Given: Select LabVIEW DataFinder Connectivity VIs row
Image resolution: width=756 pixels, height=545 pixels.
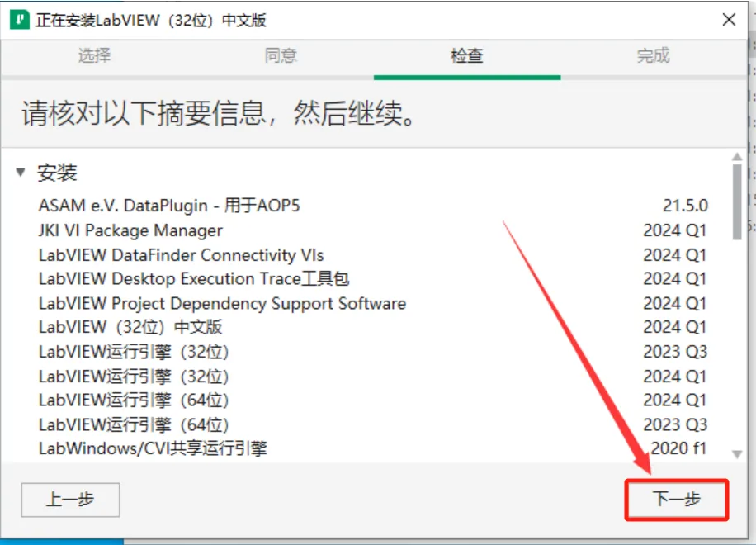Looking at the screenshot, I should pyautogui.click(x=372, y=255).
